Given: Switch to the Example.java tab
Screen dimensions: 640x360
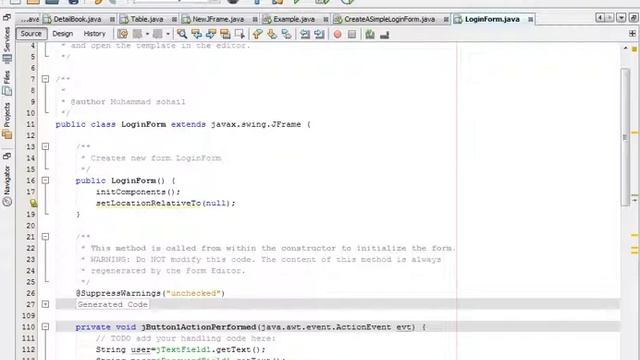Looking at the screenshot, I should 294,19.
